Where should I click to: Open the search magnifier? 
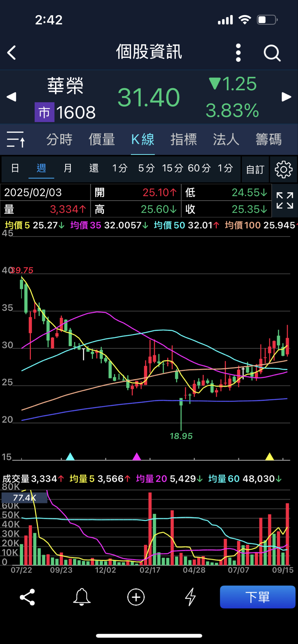[x=272, y=53]
